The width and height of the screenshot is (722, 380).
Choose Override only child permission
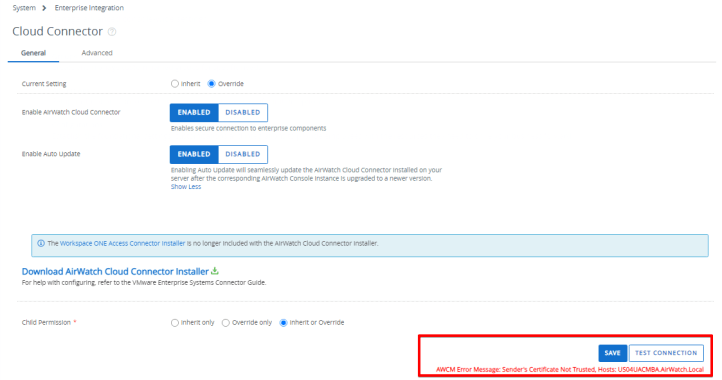point(226,322)
